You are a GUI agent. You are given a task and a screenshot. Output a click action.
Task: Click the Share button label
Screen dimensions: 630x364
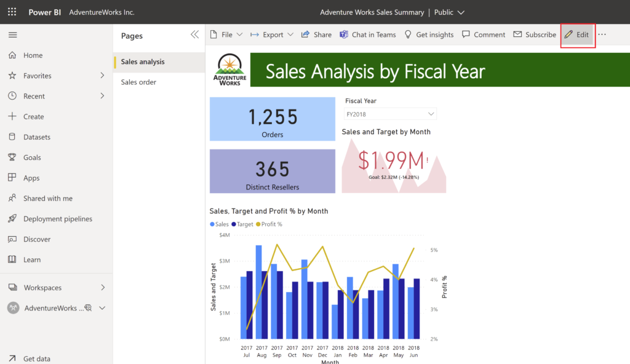coord(322,34)
